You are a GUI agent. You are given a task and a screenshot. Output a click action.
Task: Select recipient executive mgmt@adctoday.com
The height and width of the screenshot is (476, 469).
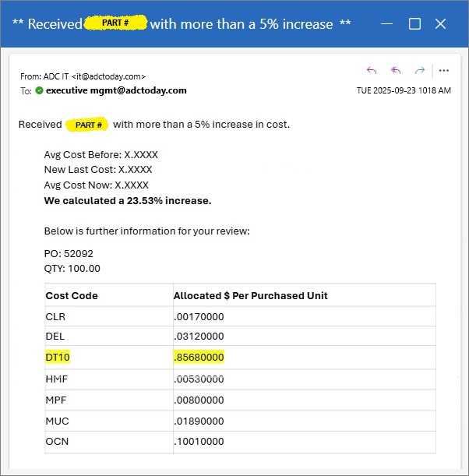pos(116,90)
